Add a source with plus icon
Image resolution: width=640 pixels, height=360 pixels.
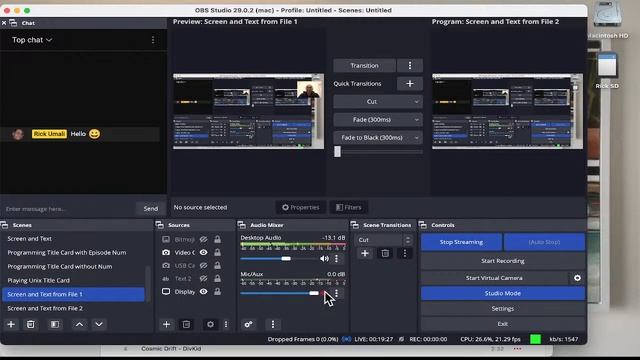[166, 324]
